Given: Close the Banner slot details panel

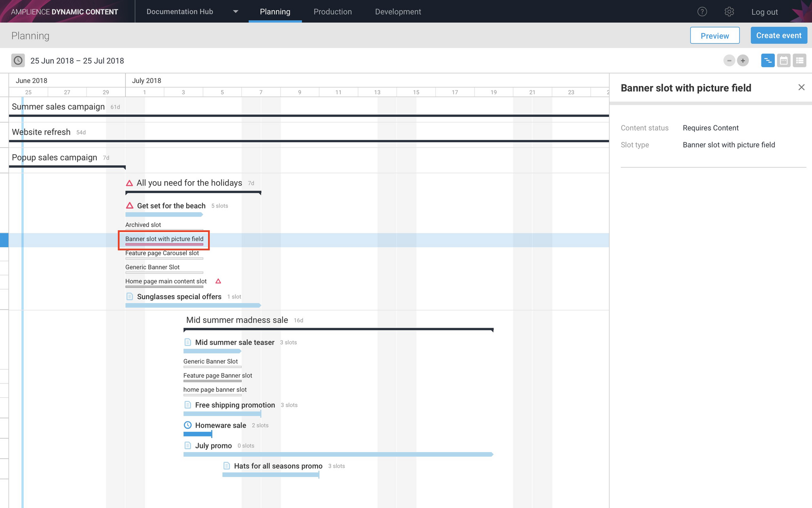Looking at the screenshot, I should (x=801, y=87).
